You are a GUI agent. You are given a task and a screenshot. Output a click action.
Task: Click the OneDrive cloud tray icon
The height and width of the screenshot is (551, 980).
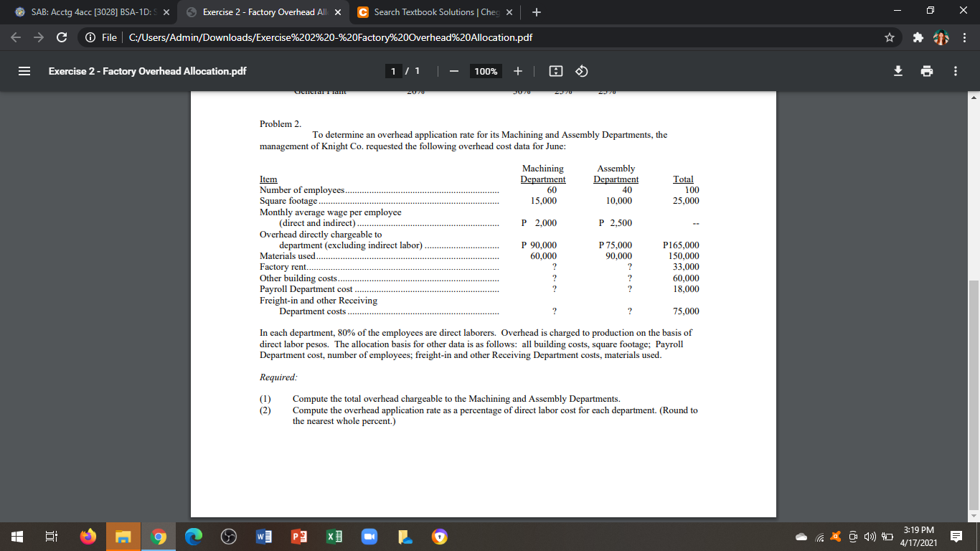pyautogui.click(x=803, y=537)
